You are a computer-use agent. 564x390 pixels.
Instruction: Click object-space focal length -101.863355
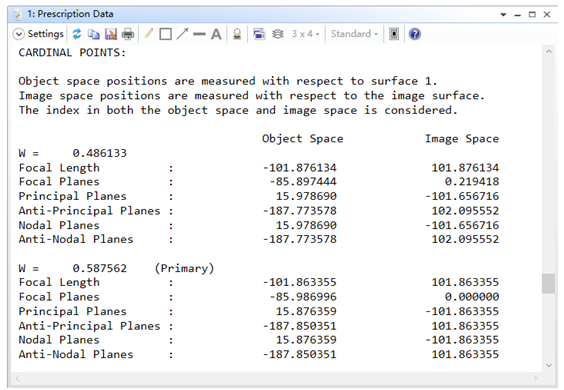click(x=299, y=282)
